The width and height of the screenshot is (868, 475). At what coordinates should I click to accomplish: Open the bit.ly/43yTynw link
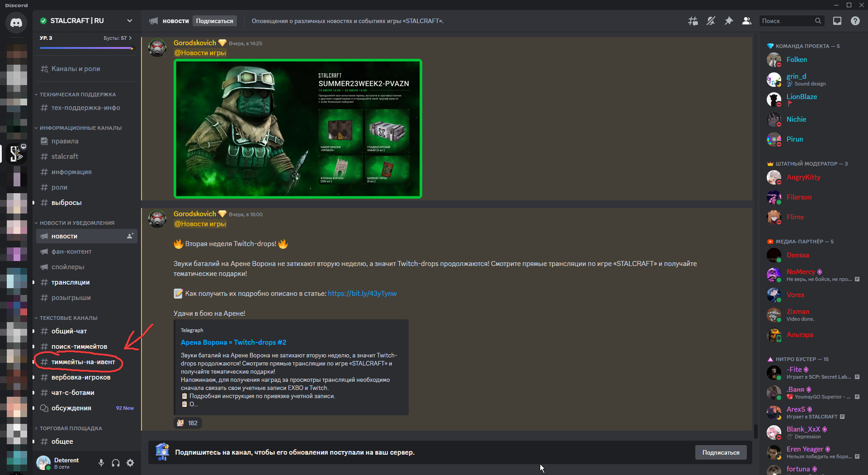click(x=362, y=294)
